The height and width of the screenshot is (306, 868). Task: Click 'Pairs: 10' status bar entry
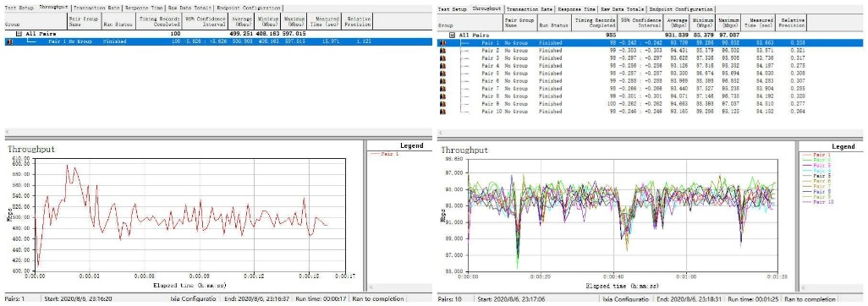tap(449, 298)
